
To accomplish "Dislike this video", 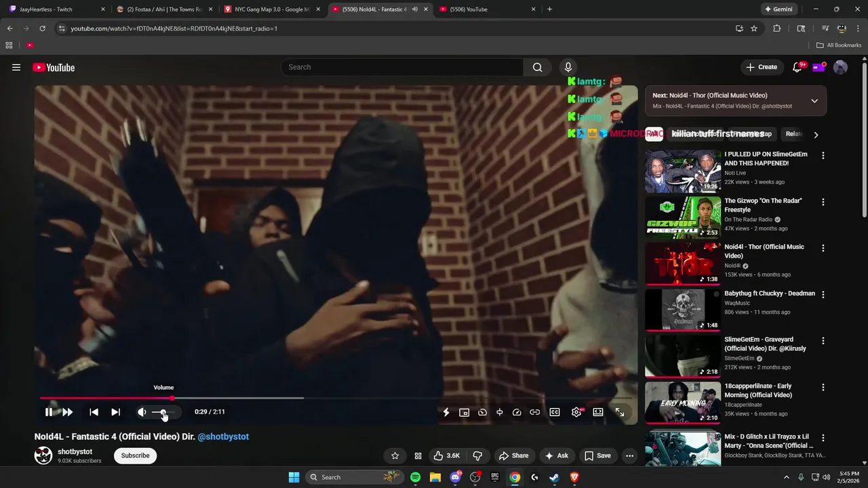I will 477,455.
